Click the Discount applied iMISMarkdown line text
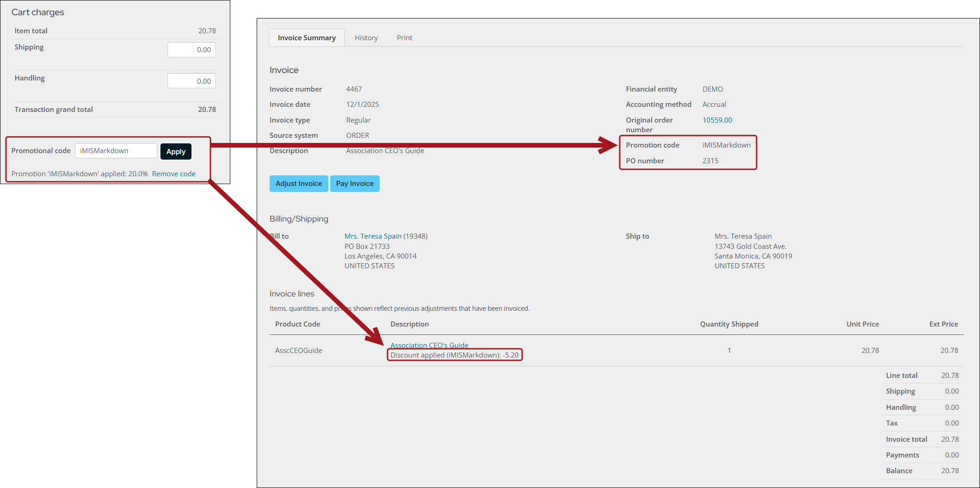Screen dimensions: 980x488 point(454,355)
